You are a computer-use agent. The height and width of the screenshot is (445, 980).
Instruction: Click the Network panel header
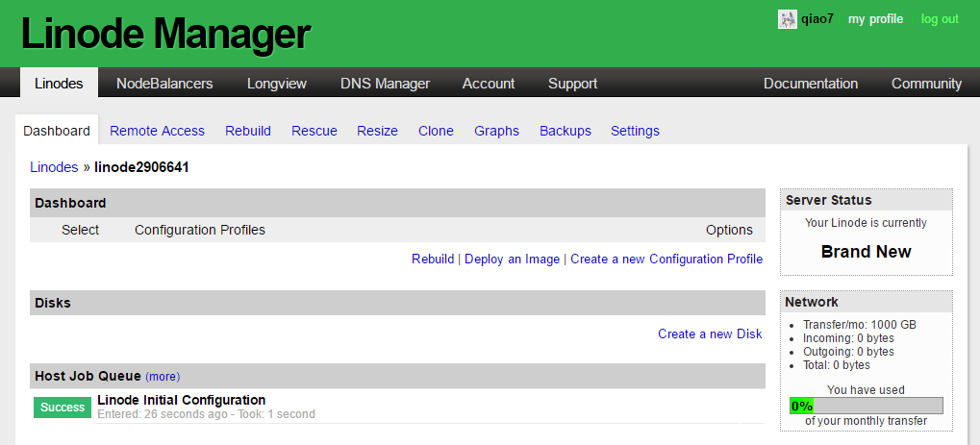click(x=867, y=302)
